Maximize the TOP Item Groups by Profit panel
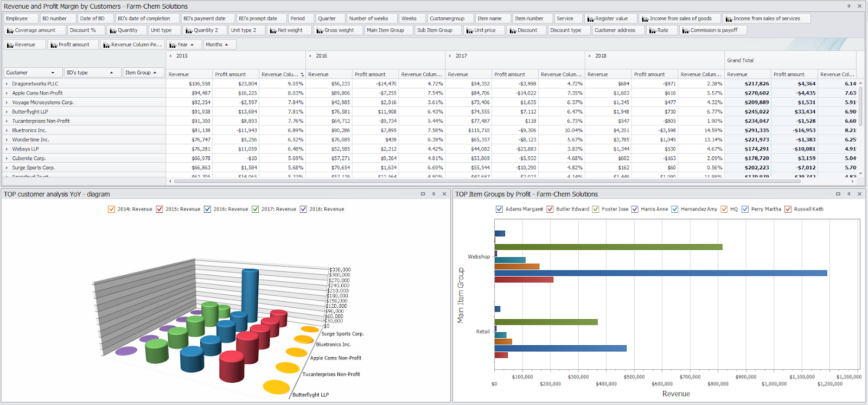Screen dimensions: 868x405 tap(838, 194)
